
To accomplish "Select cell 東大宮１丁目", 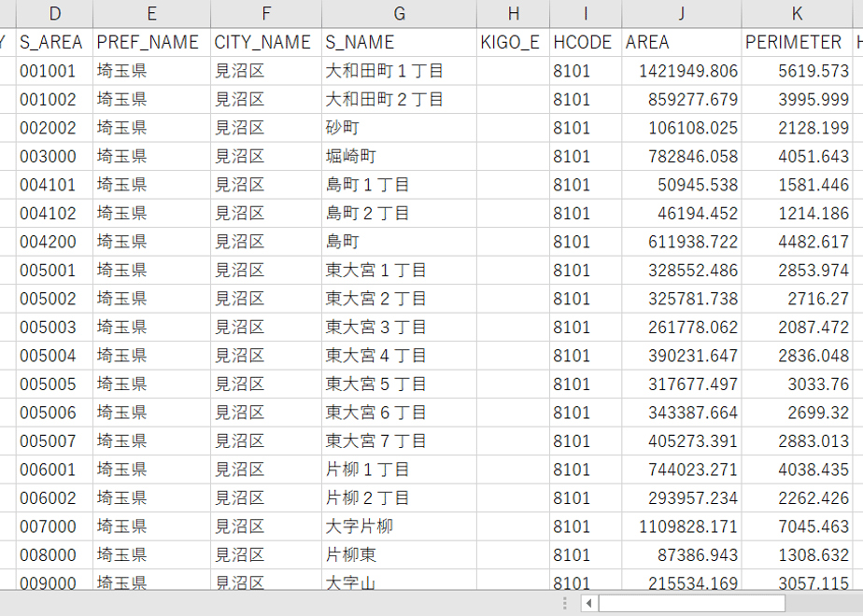I will 399,271.
